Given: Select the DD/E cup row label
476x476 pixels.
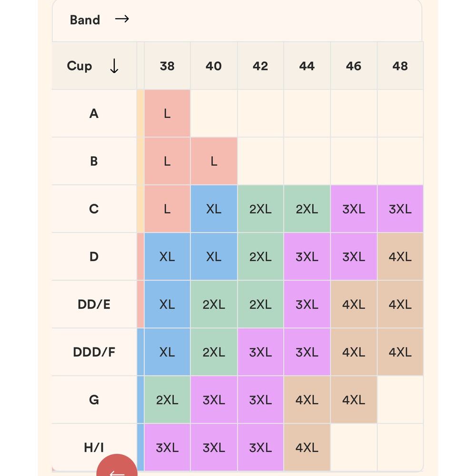Looking at the screenshot, I should 94,304.
